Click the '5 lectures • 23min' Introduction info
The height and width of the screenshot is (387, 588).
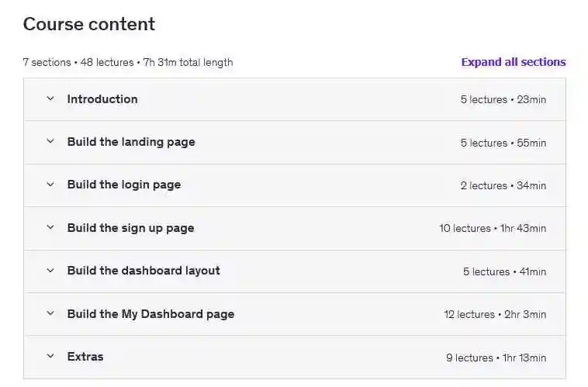click(503, 100)
